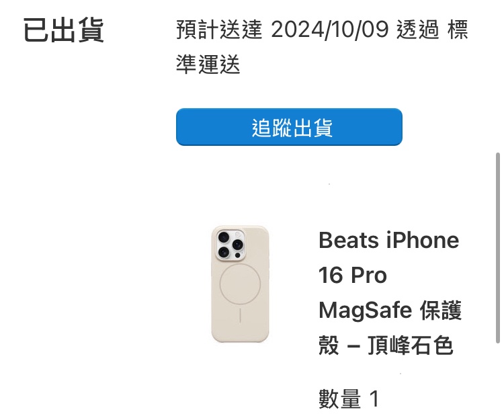
Task: Click the quantity value 1
Action: click(x=374, y=398)
